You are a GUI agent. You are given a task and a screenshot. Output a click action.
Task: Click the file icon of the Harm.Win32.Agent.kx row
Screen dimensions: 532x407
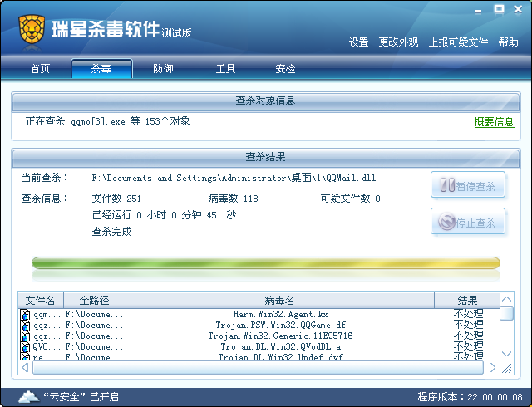click(25, 315)
